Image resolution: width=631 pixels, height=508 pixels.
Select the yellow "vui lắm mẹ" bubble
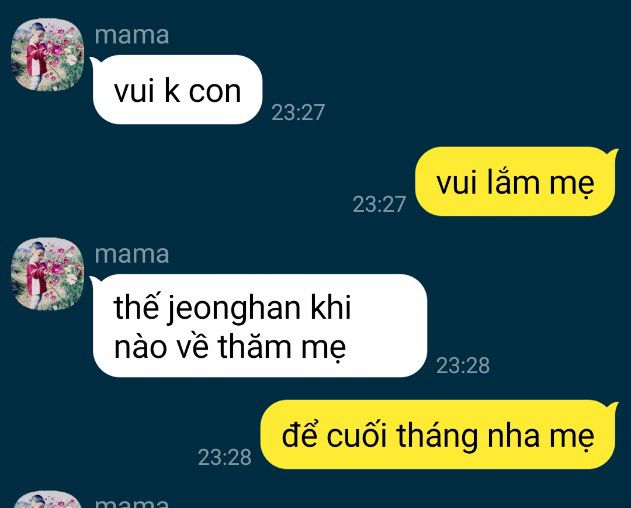tap(516, 182)
